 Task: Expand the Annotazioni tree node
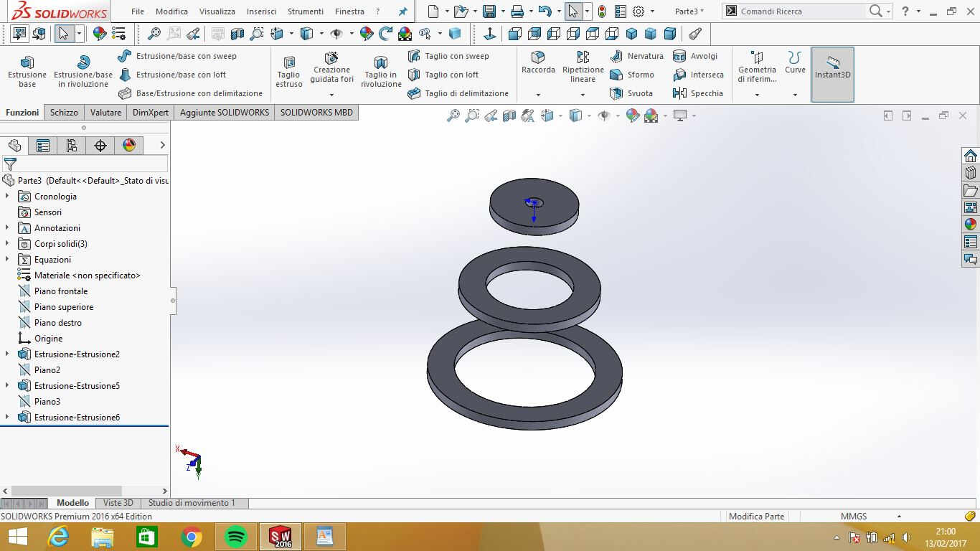pyautogui.click(x=7, y=227)
